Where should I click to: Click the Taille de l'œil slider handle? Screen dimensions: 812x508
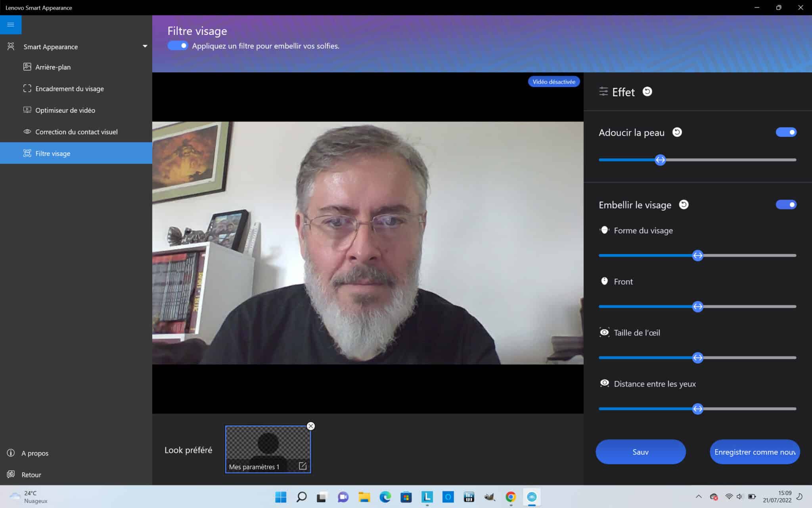pos(698,358)
